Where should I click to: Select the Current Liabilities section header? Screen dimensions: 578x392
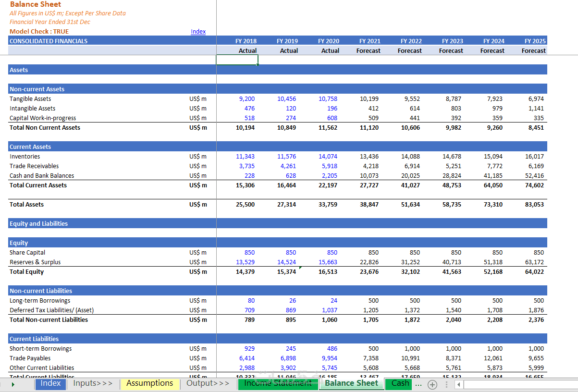[x=34, y=339]
